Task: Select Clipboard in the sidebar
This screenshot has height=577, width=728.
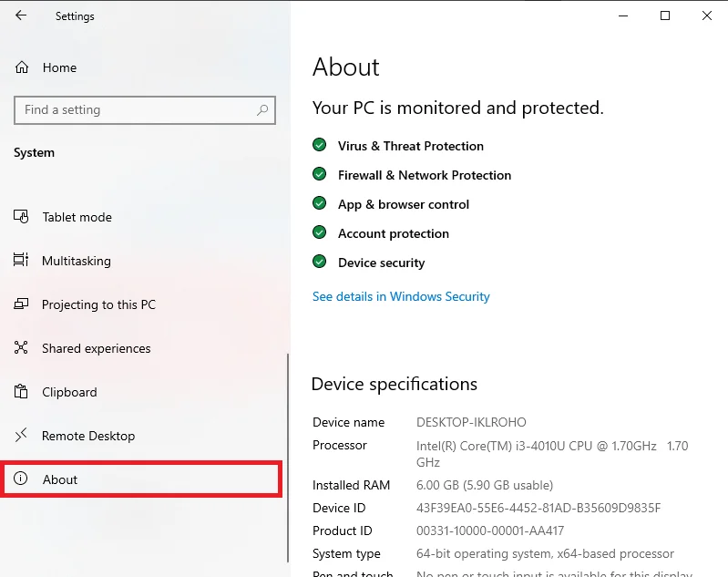Action: (x=69, y=392)
